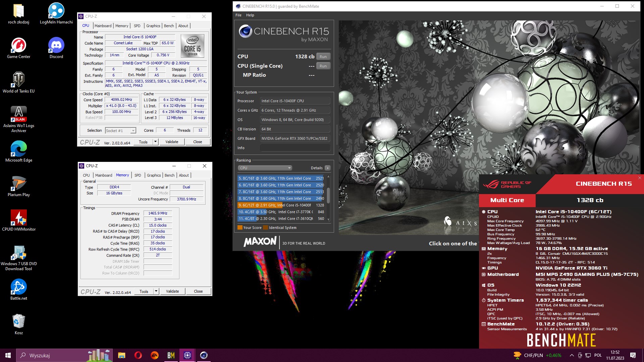
Task: Switch to CPU tab in Memory CPU-Z window
Action: coord(86,175)
